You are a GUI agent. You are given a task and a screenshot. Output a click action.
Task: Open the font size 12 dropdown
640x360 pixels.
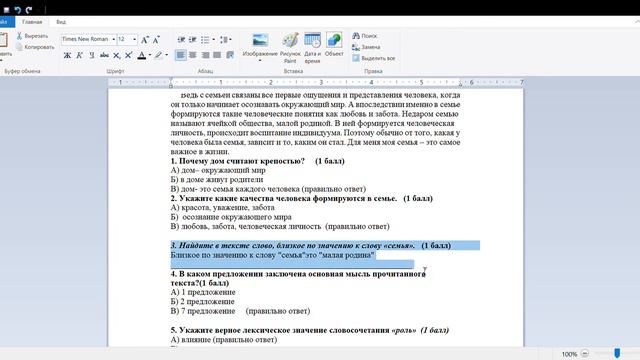click(135, 40)
